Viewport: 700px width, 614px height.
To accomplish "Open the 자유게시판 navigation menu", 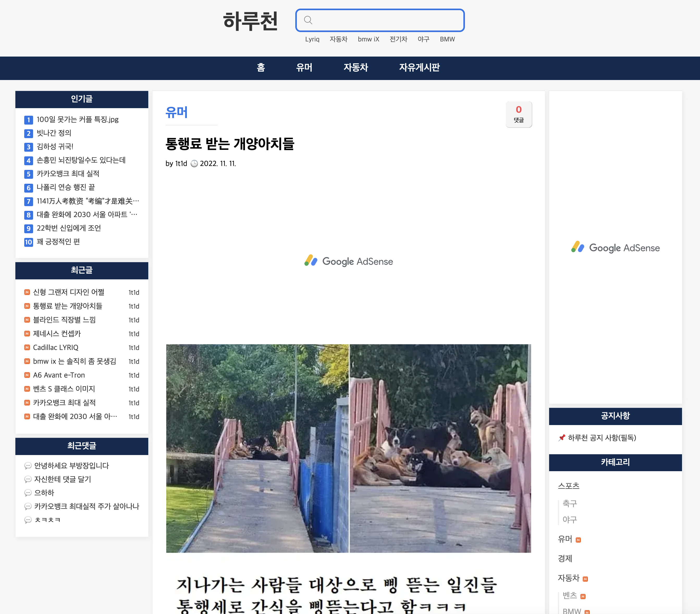I will (x=419, y=67).
